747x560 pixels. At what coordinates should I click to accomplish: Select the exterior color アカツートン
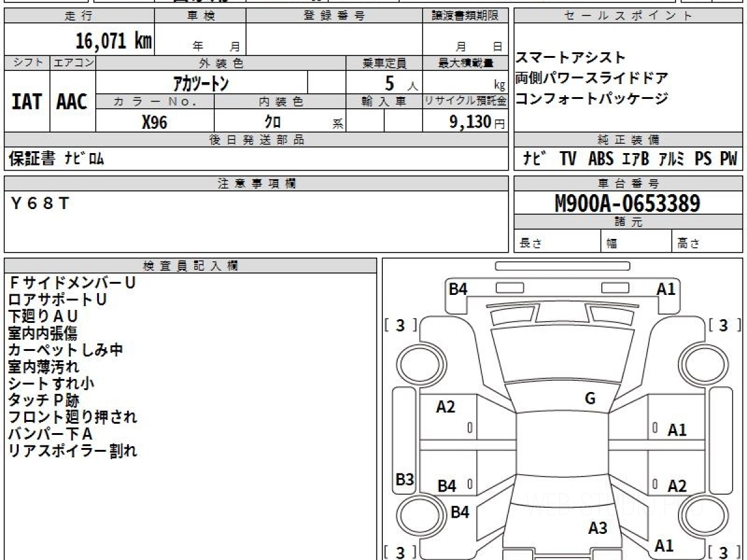200,82
